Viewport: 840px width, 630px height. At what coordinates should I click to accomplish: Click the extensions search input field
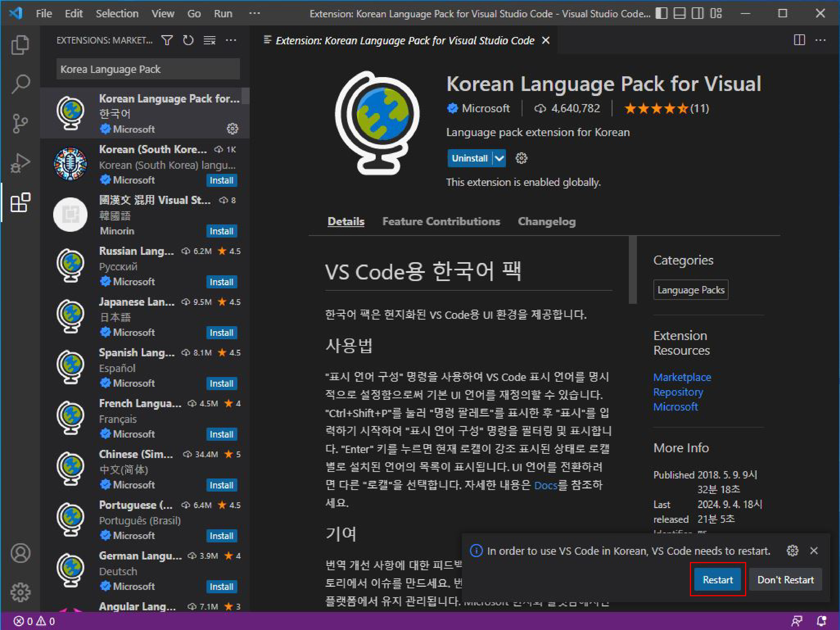point(148,69)
